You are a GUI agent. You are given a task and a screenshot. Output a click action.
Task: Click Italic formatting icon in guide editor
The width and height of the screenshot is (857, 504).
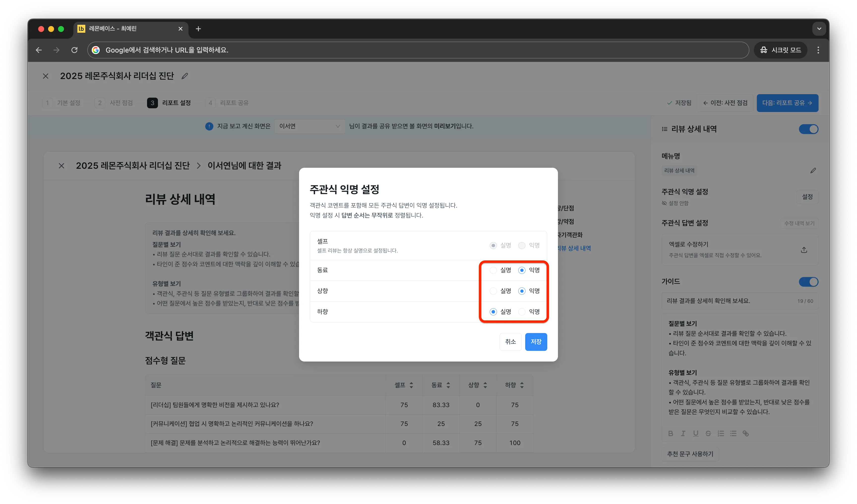click(683, 433)
